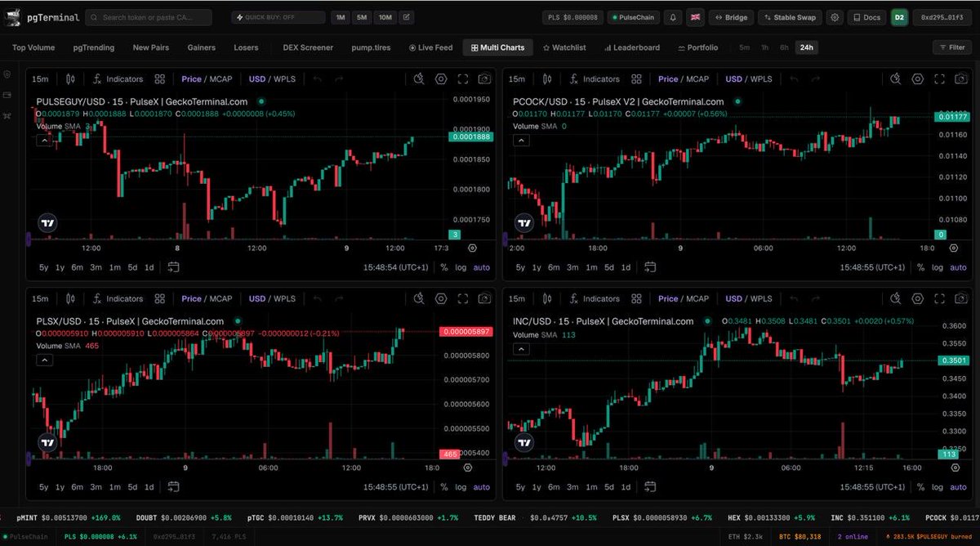Open 15m interval dropdown in PCOCK chart
The height and width of the screenshot is (546, 980).
(x=516, y=79)
